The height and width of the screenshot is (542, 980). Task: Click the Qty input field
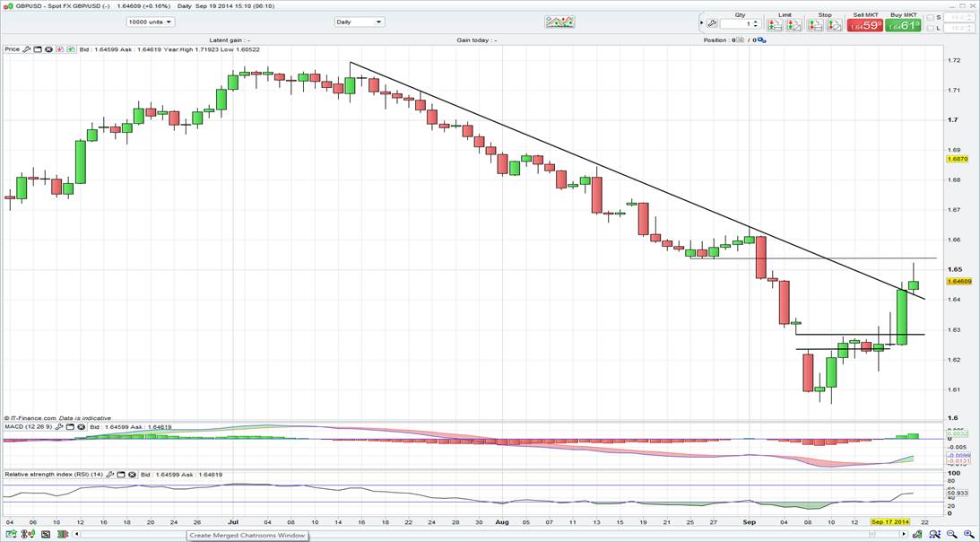739,25
